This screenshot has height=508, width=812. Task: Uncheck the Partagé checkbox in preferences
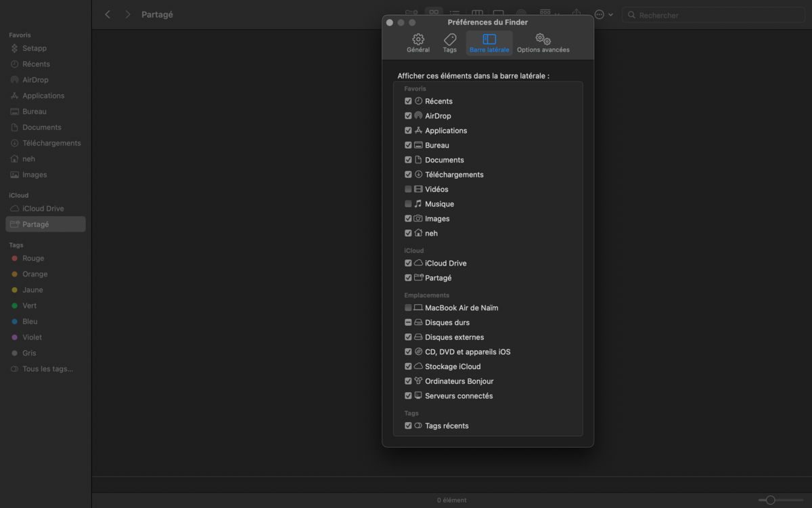tap(408, 278)
